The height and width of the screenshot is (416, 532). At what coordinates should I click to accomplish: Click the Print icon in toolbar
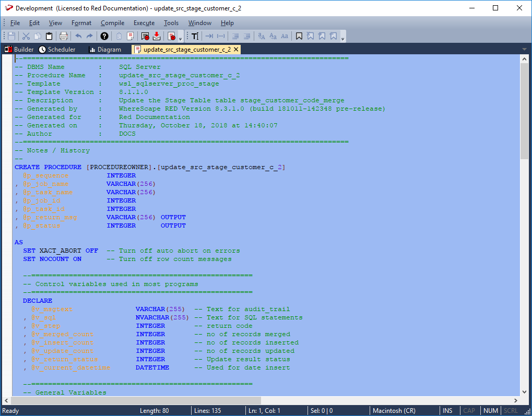coord(63,36)
